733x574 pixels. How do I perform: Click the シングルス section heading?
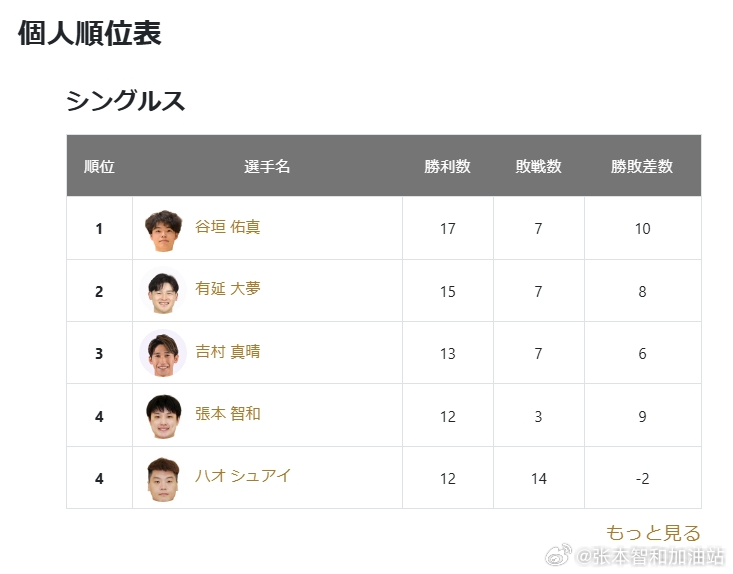(x=125, y=101)
